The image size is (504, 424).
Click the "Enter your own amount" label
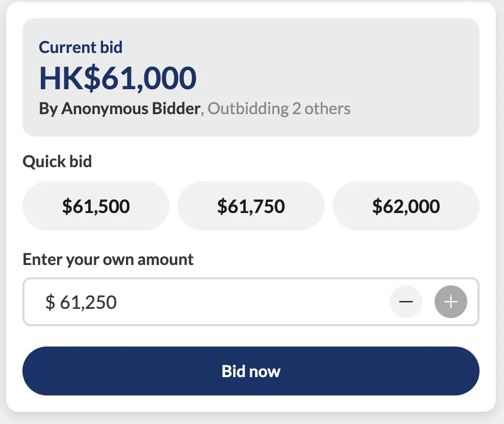108,259
